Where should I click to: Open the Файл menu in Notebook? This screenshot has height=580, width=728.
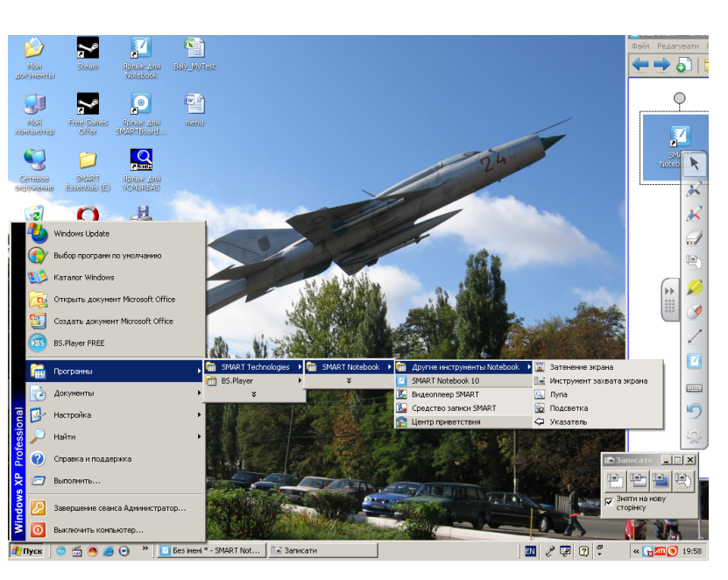click(x=640, y=46)
